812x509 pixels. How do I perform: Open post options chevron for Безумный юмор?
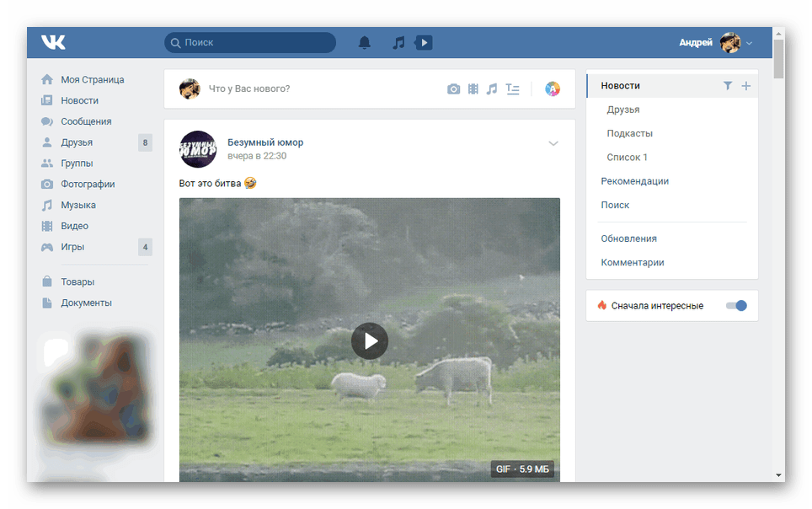click(x=553, y=143)
